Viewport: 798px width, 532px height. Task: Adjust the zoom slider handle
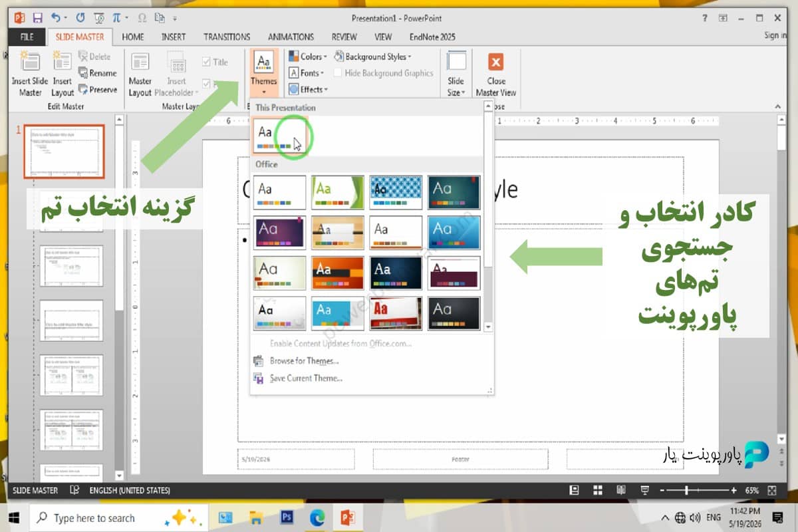point(686,490)
